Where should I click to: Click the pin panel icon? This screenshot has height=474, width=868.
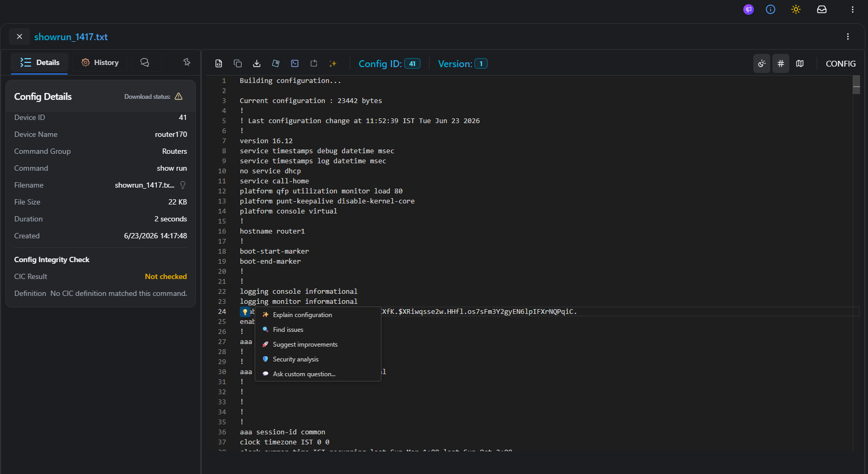(x=186, y=62)
